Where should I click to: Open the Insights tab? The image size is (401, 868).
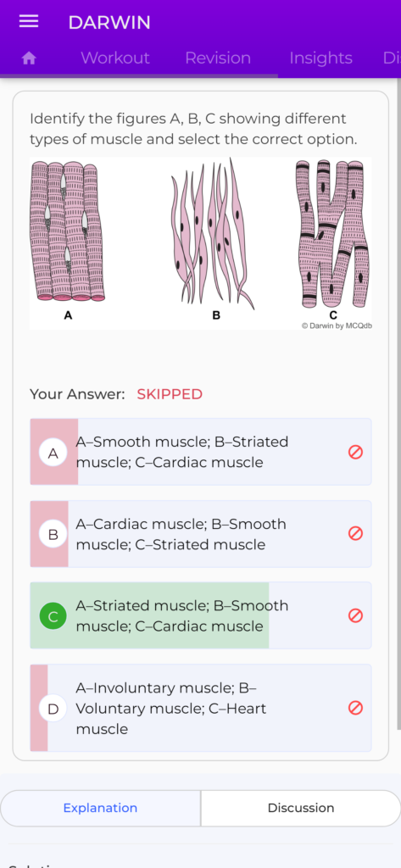(x=320, y=58)
